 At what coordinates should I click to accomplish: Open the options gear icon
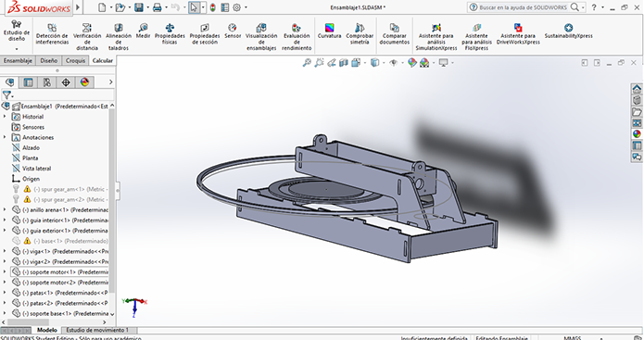[x=236, y=7]
